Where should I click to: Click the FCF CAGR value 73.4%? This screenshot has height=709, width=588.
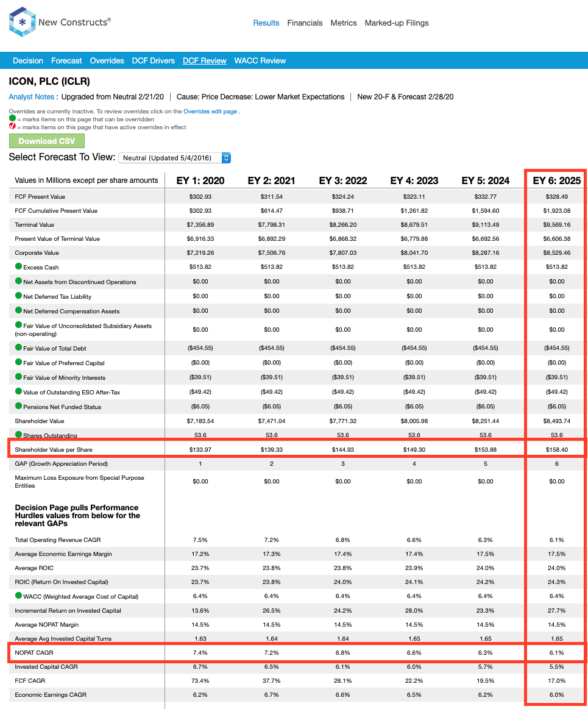pyautogui.click(x=200, y=680)
